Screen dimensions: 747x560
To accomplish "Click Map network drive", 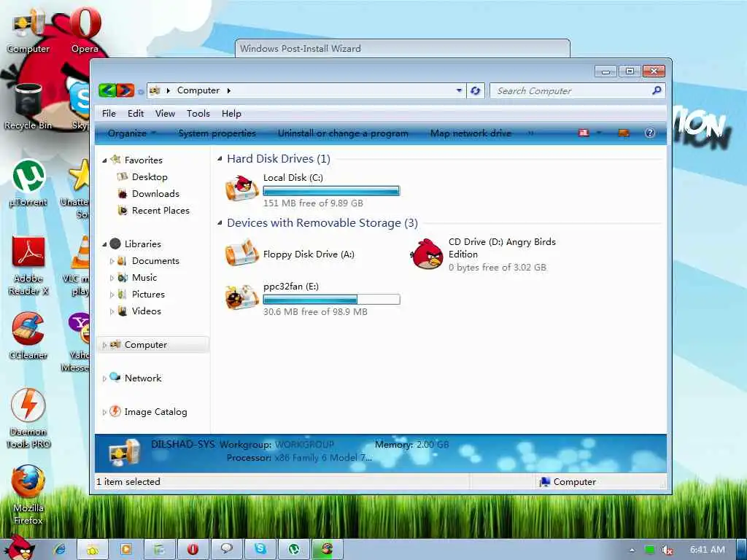I will pyautogui.click(x=471, y=133).
